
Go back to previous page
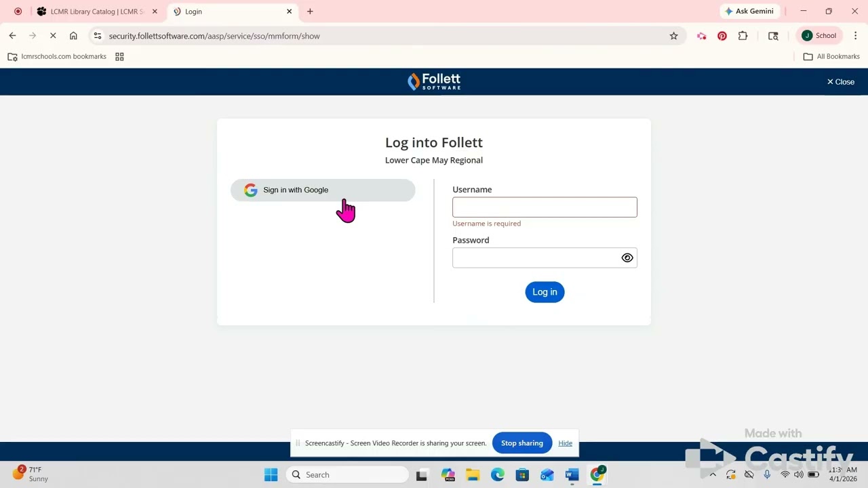pos(12,36)
